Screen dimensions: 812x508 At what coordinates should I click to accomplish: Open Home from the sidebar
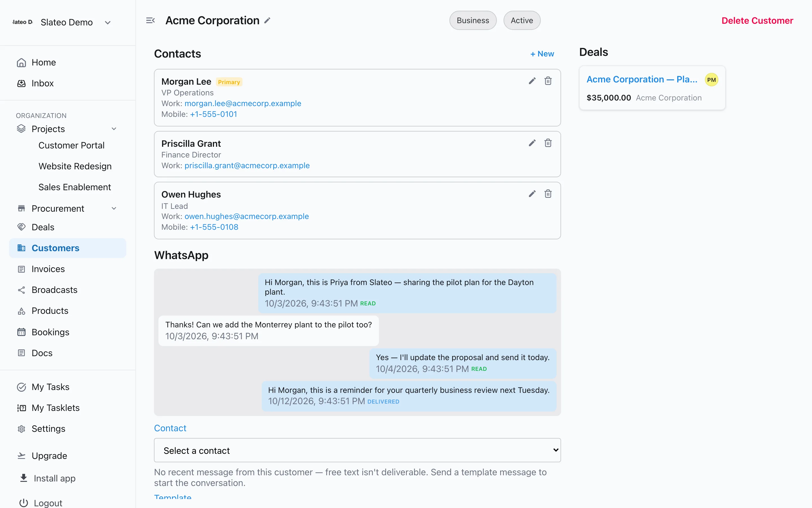68,62
